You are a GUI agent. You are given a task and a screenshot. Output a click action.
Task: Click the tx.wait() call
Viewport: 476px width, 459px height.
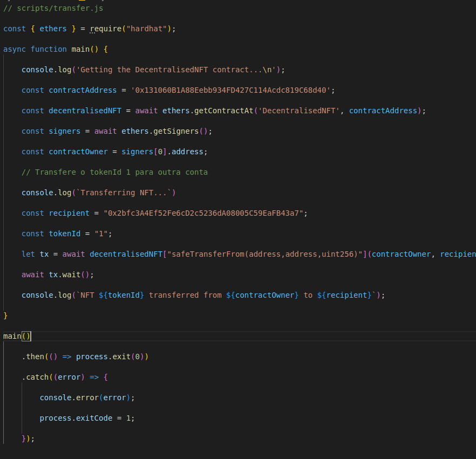[x=71, y=275]
